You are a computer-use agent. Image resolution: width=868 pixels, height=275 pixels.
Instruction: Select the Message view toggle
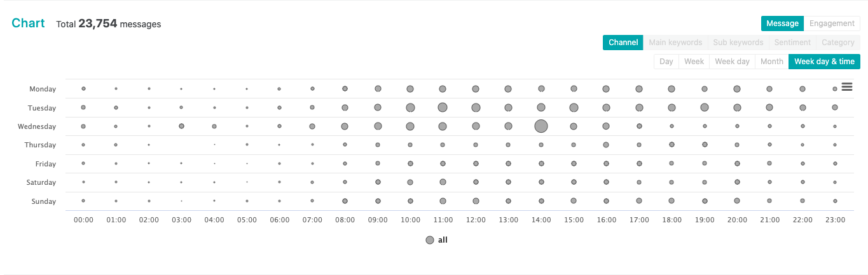(782, 23)
